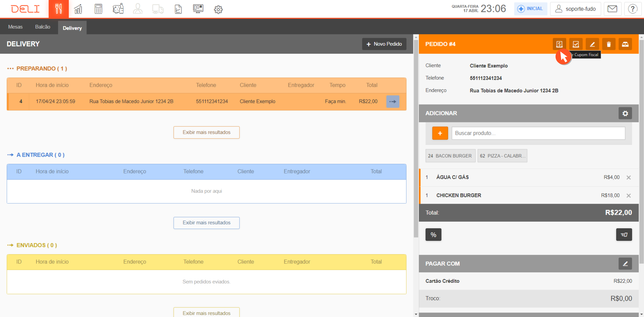644x317 pixels.
Task: Click the Novo Pedido button
Action: click(384, 44)
